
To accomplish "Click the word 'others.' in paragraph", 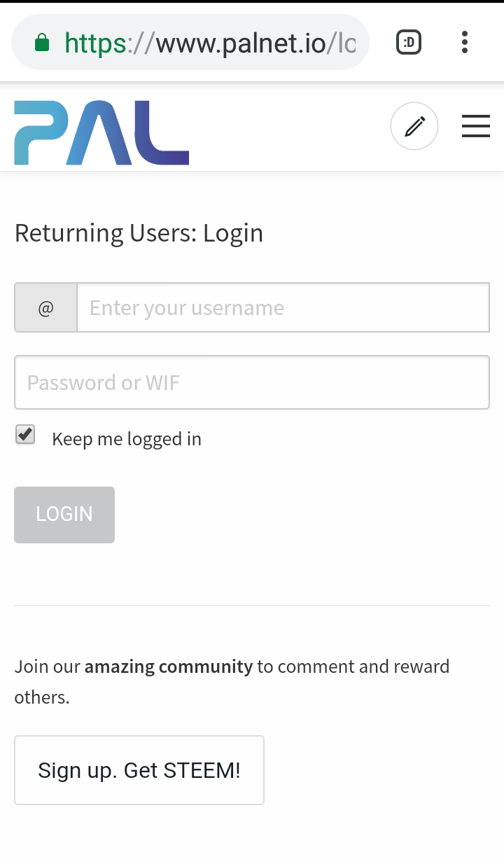I will point(42,697).
